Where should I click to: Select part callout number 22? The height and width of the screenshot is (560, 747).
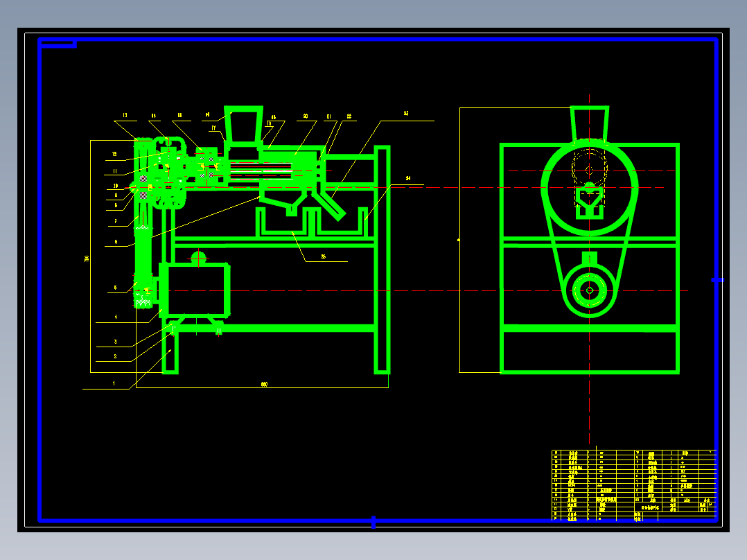point(349,116)
